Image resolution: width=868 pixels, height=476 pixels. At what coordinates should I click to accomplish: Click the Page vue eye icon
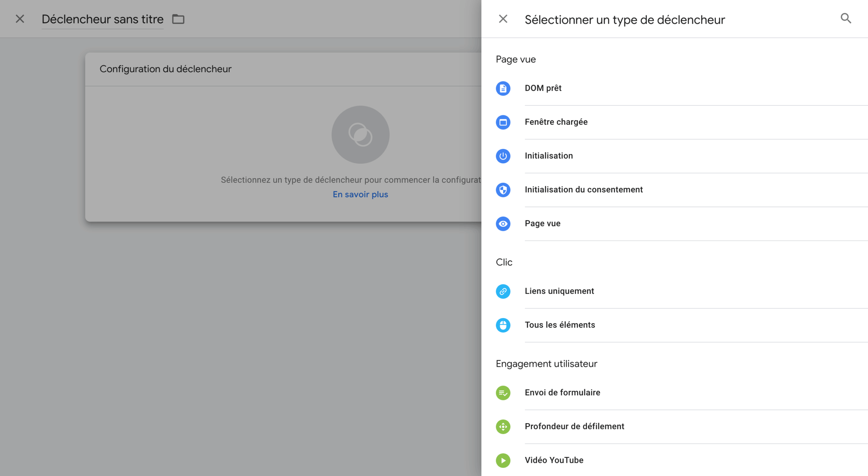[x=503, y=224]
